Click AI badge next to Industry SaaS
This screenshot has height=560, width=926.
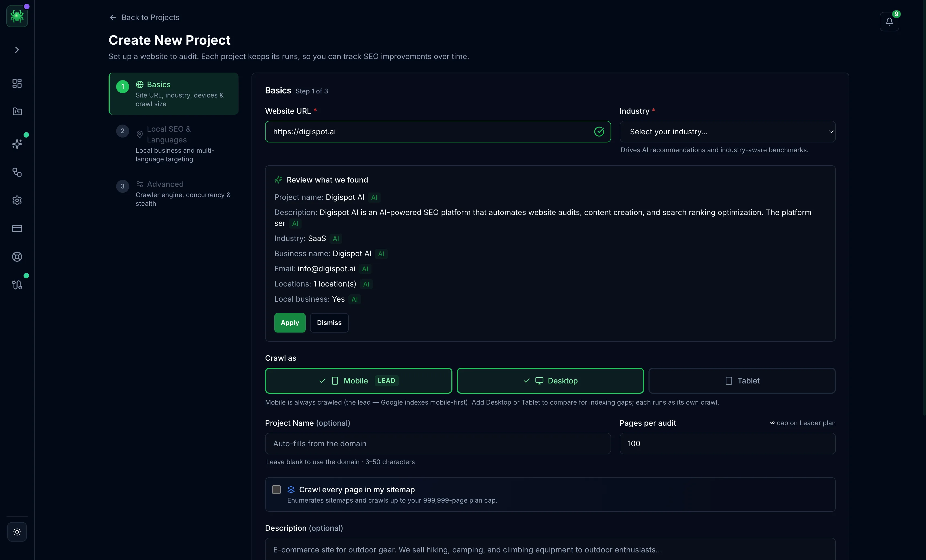pyautogui.click(x=336, y=239)
